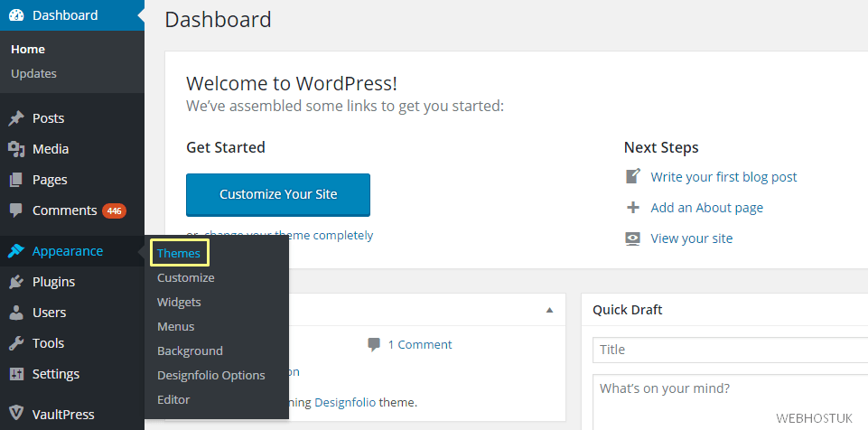Click the View your site link
The image size is (868, 430).
[x=691, y=238]
